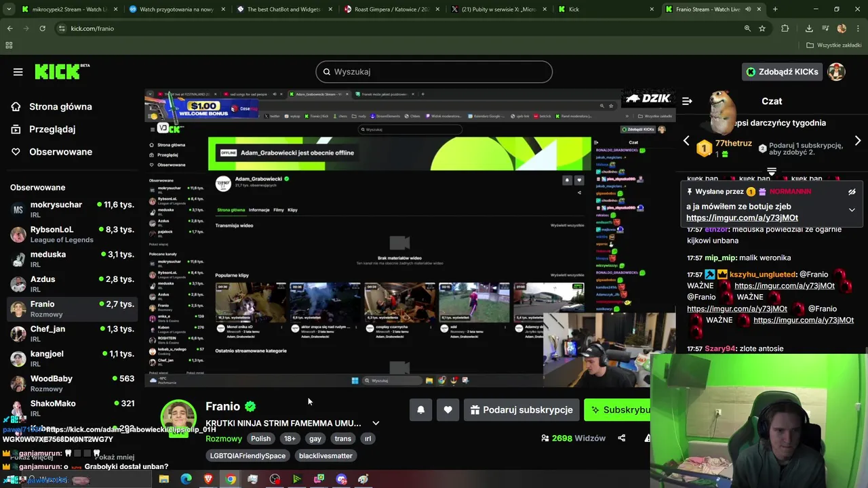Open meduska channel in sidebar
Viewport: 868px width, 488px height.
click(72, 259)
